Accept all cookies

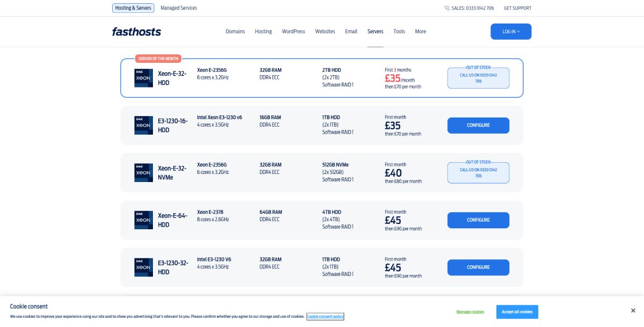pos(517,311)
